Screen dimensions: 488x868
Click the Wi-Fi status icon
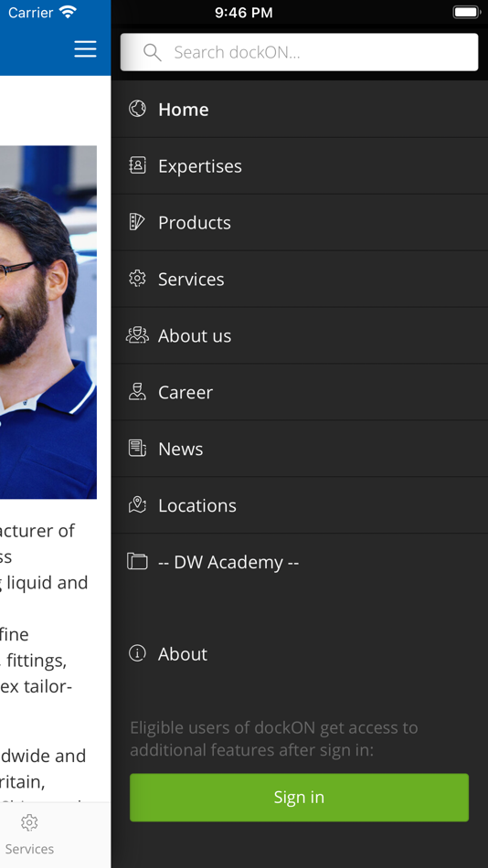click(x=69, y=12)
